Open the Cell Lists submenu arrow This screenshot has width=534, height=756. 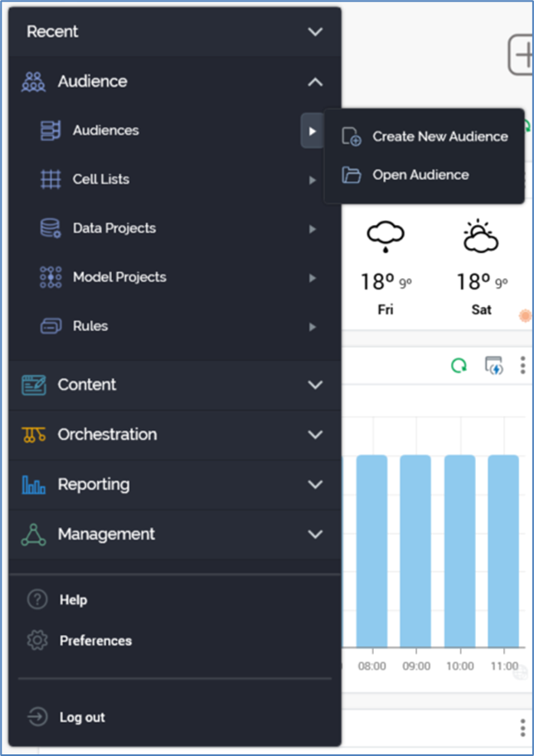(313, 180)
